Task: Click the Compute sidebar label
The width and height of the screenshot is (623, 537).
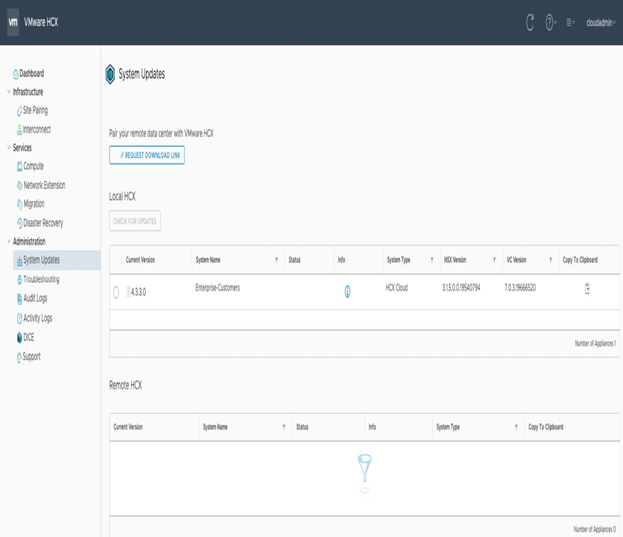Action: click(x=33, y=166)
